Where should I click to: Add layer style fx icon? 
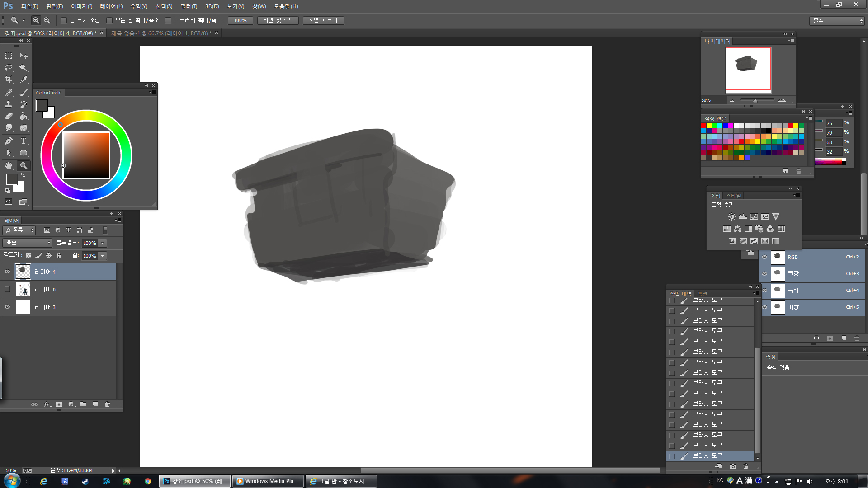pyautogui.click(x=47, y=404)
